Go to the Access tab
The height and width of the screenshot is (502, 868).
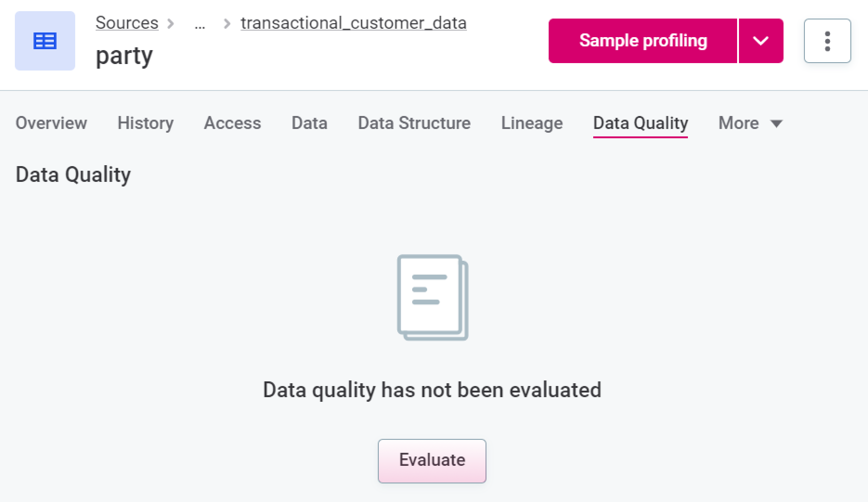point(233,123)
